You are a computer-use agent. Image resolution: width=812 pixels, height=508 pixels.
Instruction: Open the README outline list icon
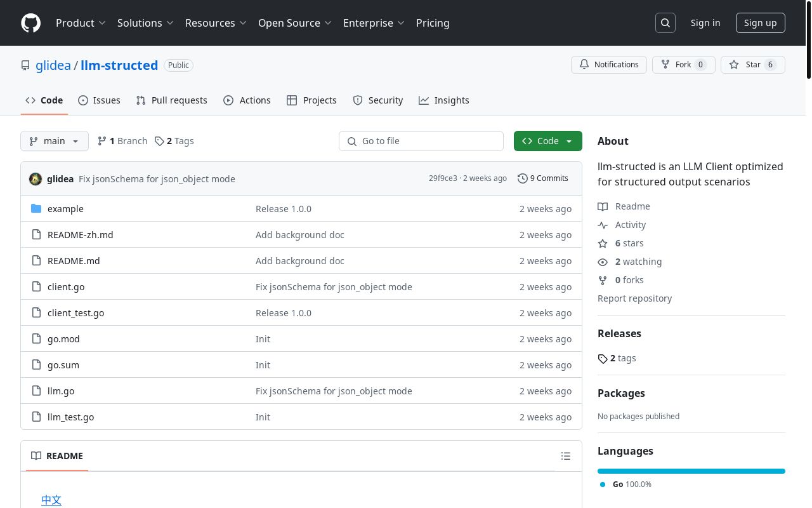coord(566,456)
